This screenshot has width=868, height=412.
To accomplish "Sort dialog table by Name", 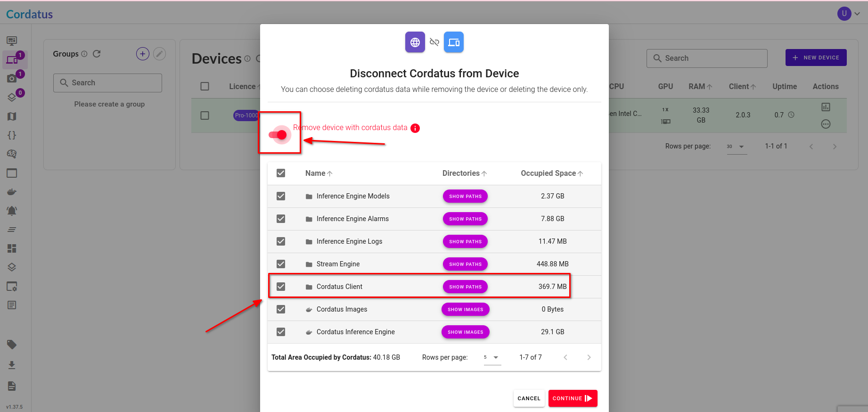I will pos(319,173).
